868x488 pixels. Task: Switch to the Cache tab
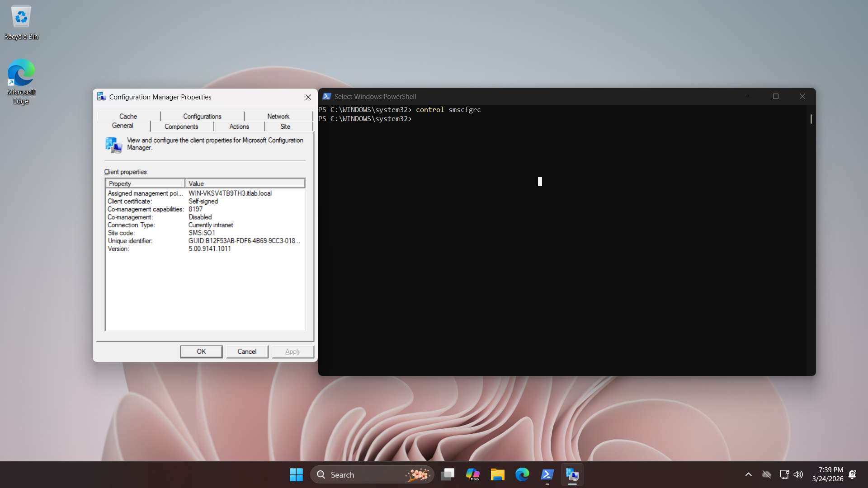(128, 116)
